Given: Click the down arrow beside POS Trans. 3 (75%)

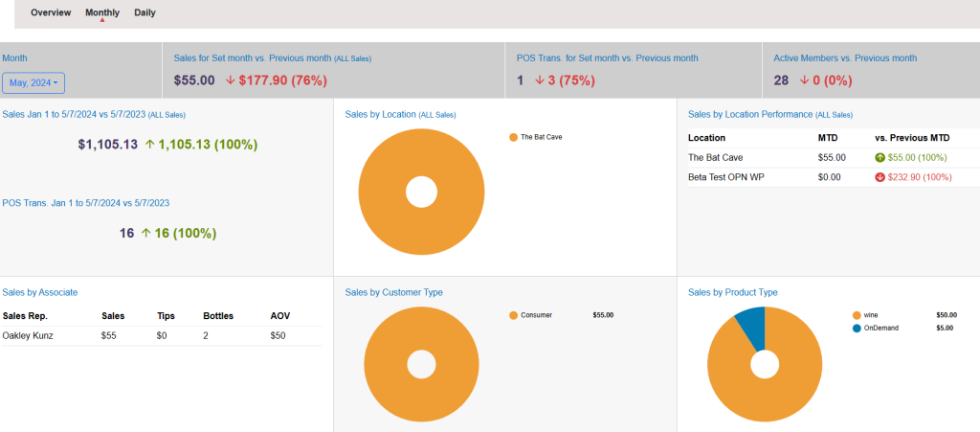Looking at the screenshot, I should [x=540, y=80].
